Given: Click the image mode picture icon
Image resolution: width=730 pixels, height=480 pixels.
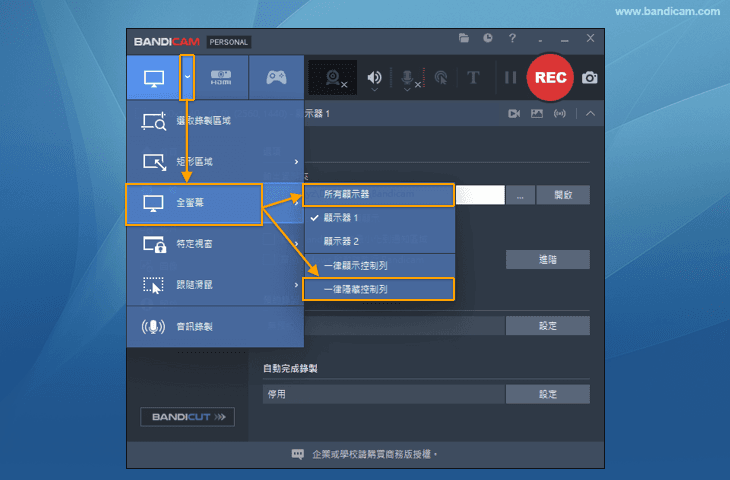Looking at the screenshot, I should [537, 114].
